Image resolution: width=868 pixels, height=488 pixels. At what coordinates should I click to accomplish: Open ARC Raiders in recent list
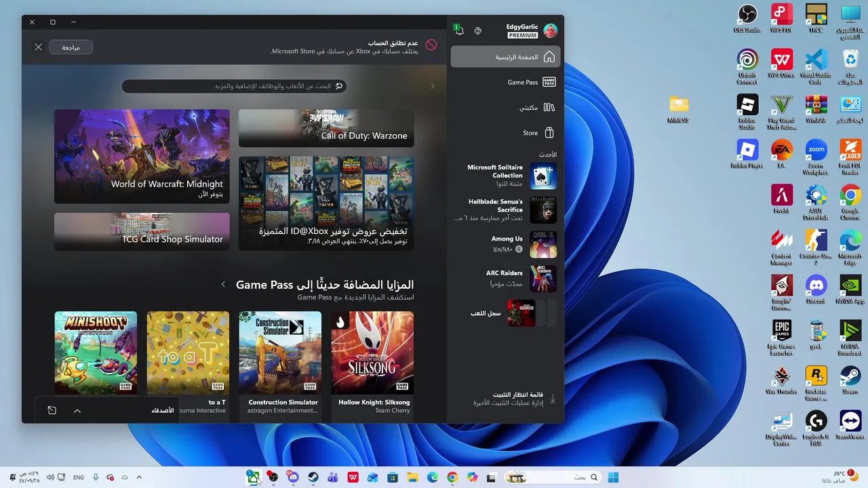505,279
